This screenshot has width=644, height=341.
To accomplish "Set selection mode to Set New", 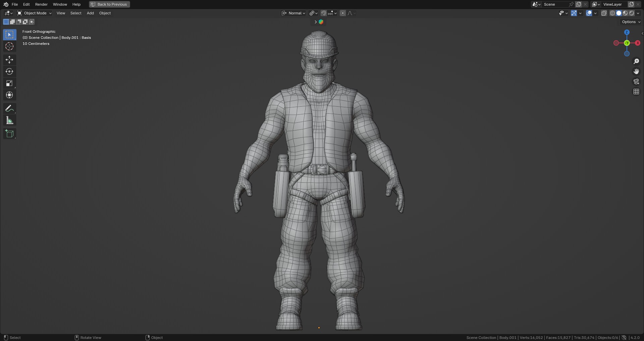I will pos(6,22).
